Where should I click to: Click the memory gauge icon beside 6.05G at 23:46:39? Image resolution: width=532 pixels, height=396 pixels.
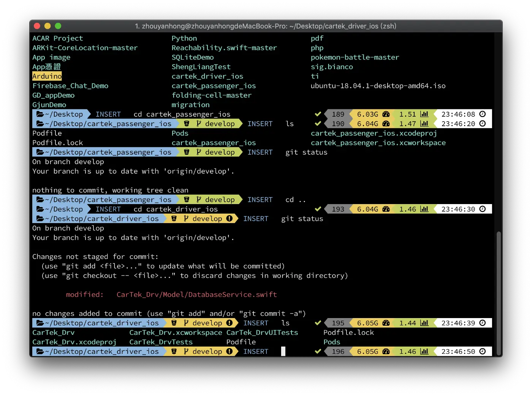(x=386, y=323)
